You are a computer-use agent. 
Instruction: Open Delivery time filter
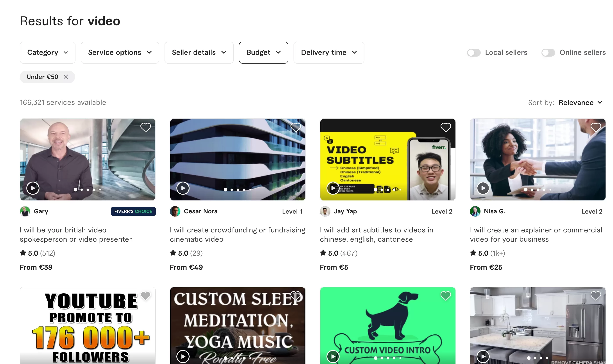pos(329,52)
